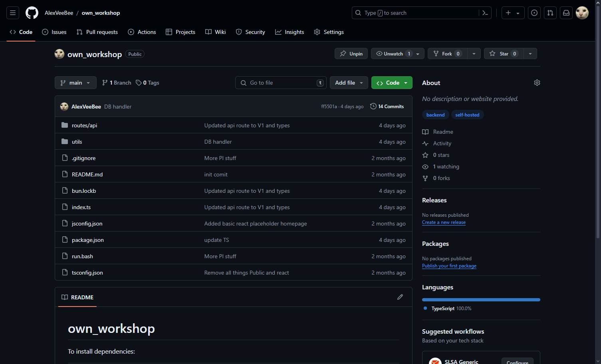
Task: Switch to the Issues tab
Action: coord(54,32)
